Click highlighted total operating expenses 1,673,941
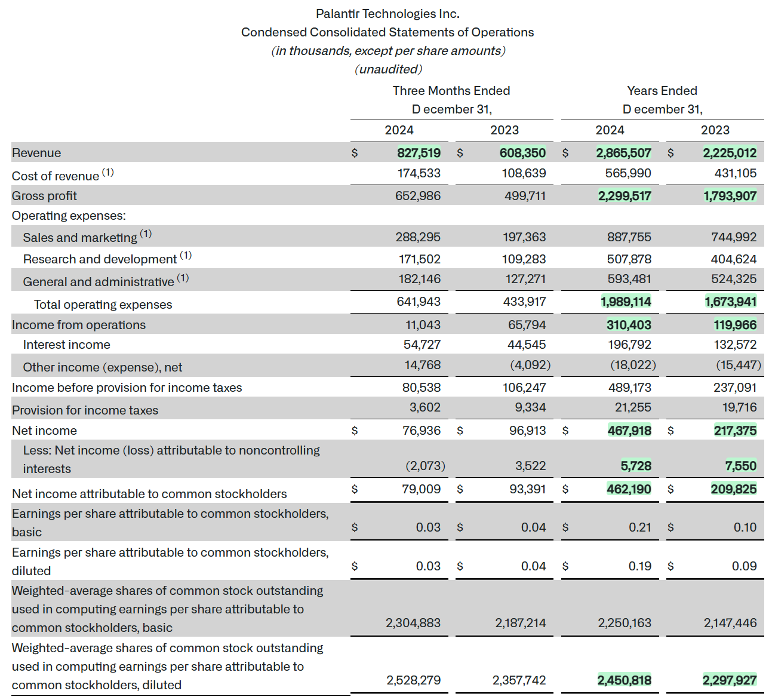This screenshot has height=700, width=769. pyautogui.click(x=731, y=302)
